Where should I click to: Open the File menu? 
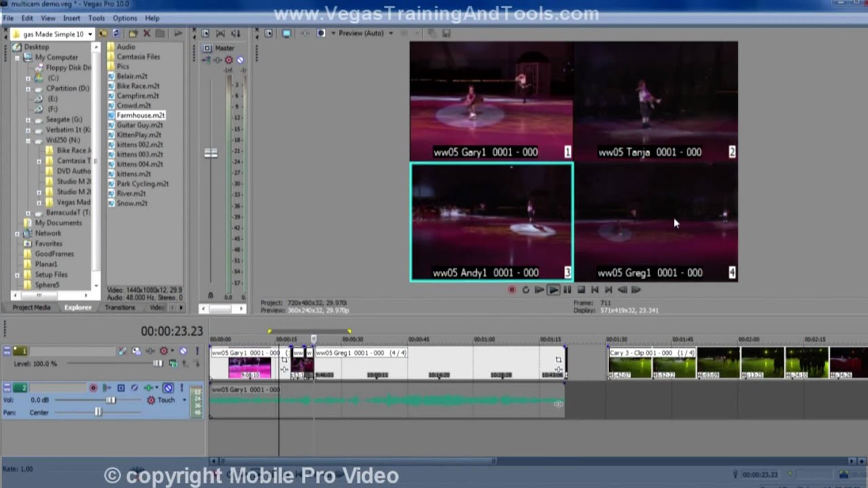[x=8, y=18]
